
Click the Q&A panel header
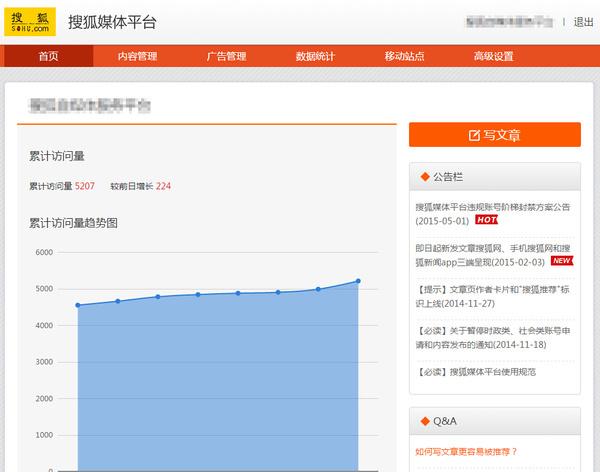point(495,421)
